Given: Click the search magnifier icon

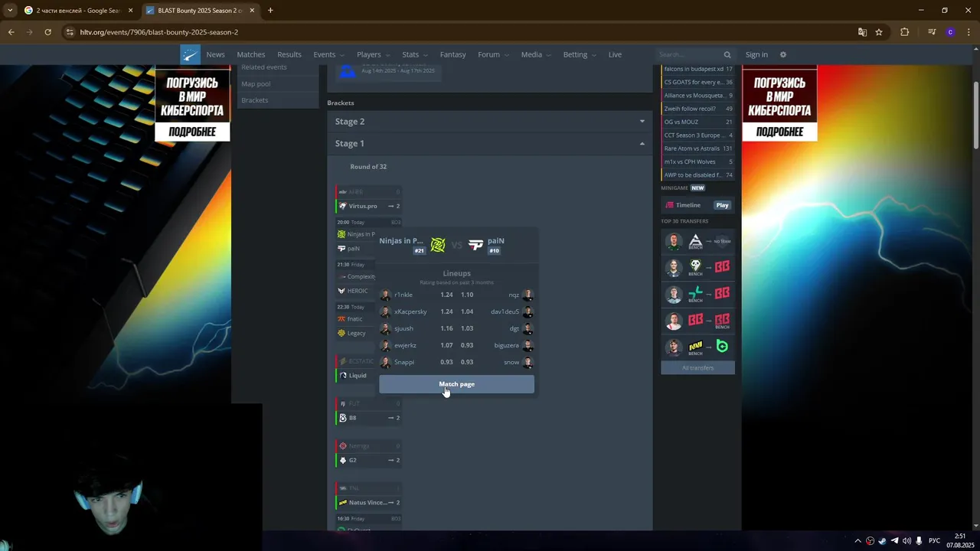Looking at the screenshot, I should coord(727,55).
